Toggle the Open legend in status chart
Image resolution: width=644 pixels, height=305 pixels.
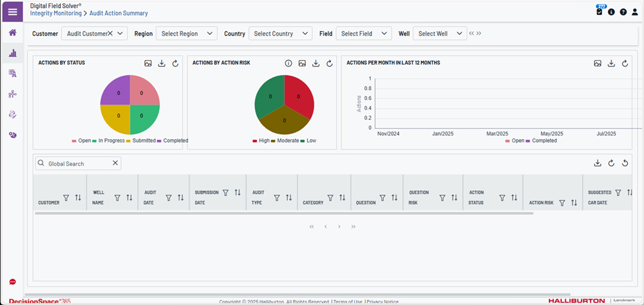tap(81, 141)
